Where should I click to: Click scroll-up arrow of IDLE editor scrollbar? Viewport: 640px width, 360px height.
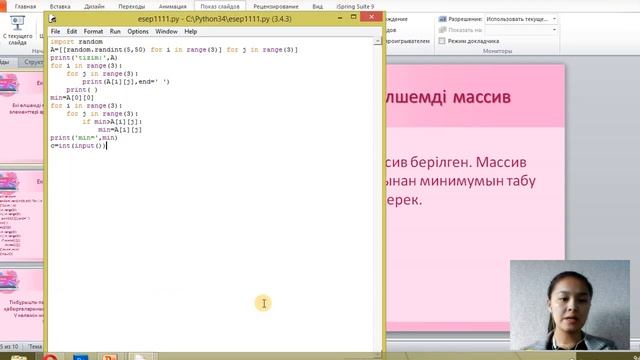[x=378, y=41]
